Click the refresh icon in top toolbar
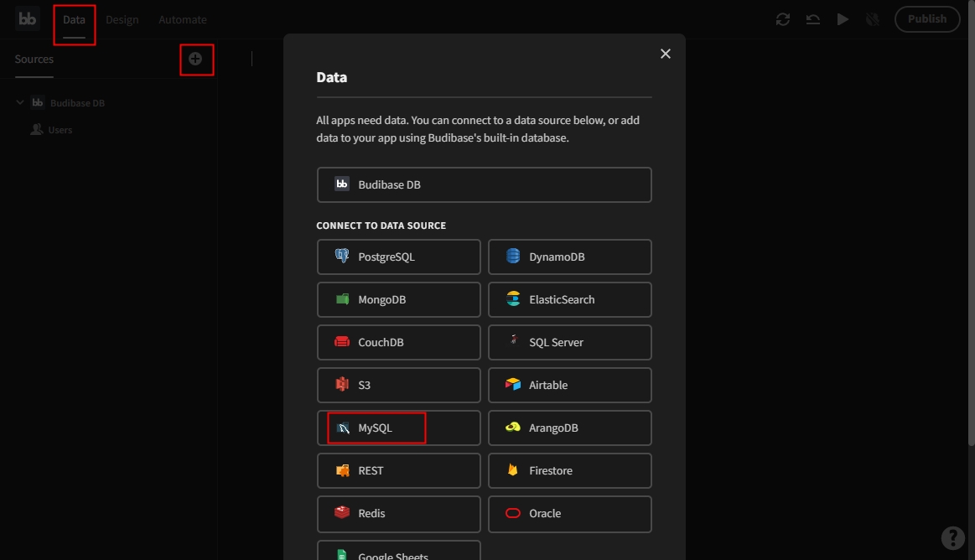The height and width of the screenshot is (560, 975). [x=783, y=19]
